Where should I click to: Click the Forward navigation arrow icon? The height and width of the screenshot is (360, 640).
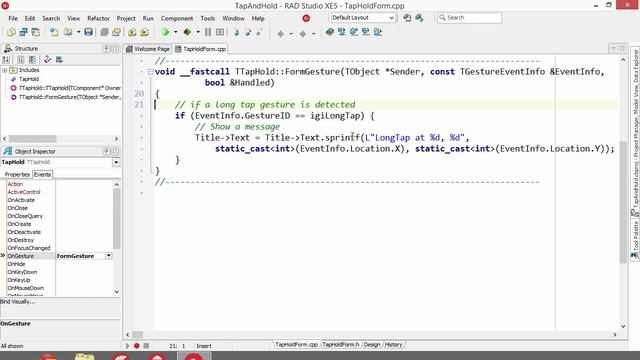[x=302, y=33]
